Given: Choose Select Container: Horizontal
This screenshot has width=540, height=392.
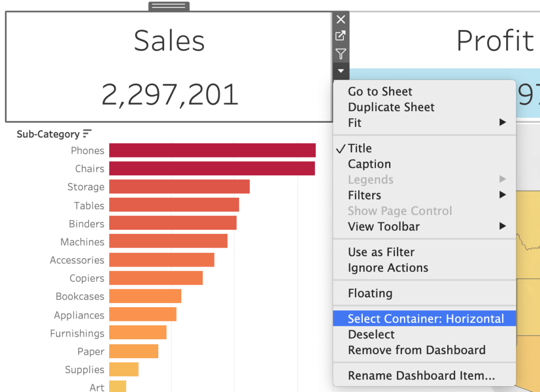Looking at the screenshot, I should (425, 319).
